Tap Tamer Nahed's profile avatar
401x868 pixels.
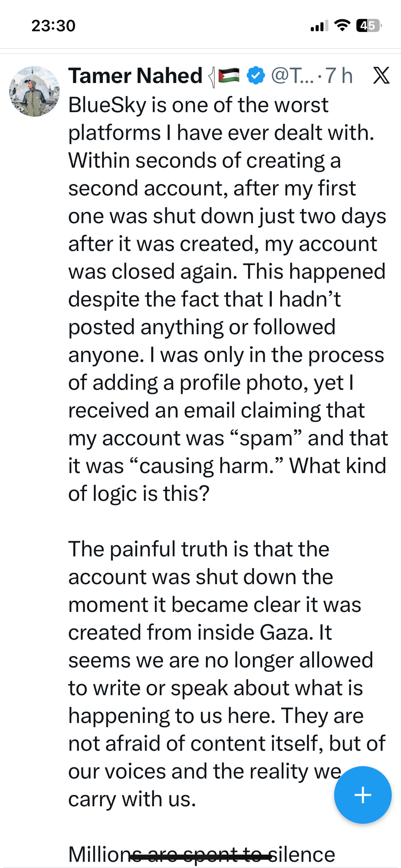[34, 92]
